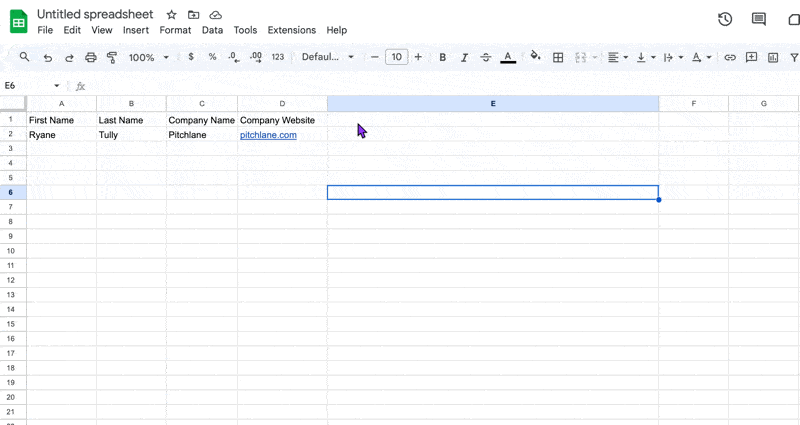The height and width of the screenshot is (425, 800).
Task: Open the Default font dropdown
Action: [x=328, y=57]
